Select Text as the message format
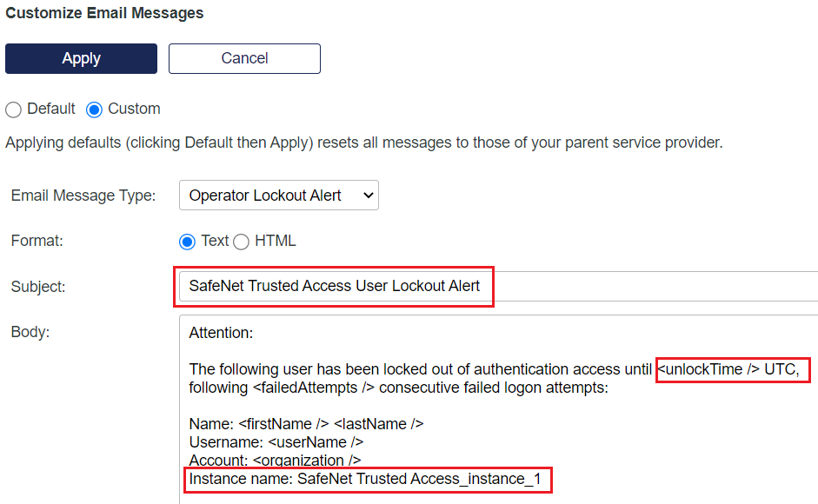This screenshot has height=504, width=818. tap(187, 242)
